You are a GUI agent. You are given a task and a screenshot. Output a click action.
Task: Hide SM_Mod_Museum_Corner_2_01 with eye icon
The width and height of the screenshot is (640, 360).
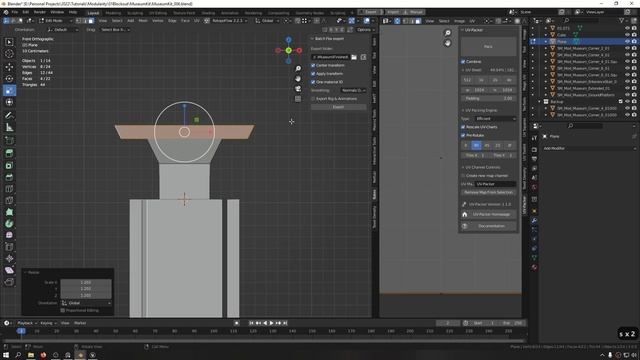(628, 48)
